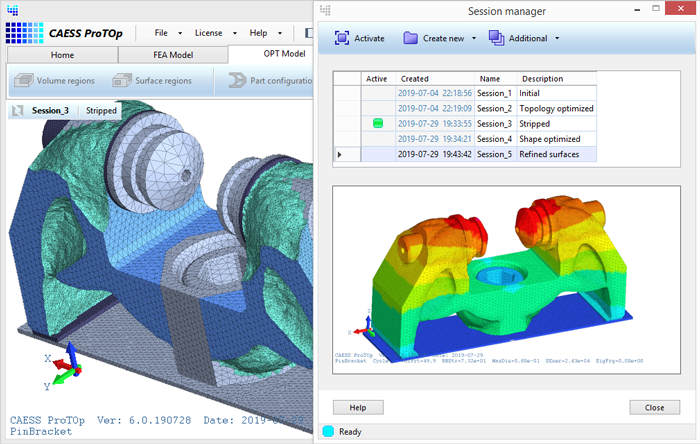Expand the File menu arrow
The image size is (700, 444).
(180, 33)
